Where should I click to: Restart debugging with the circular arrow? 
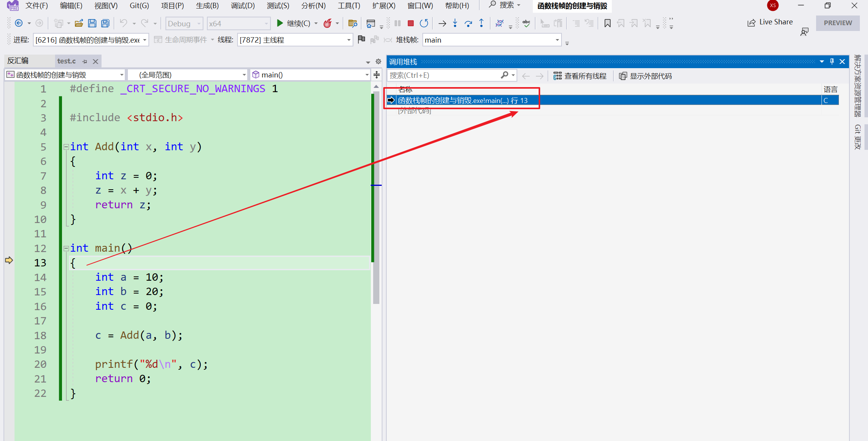tap(424, 23)
